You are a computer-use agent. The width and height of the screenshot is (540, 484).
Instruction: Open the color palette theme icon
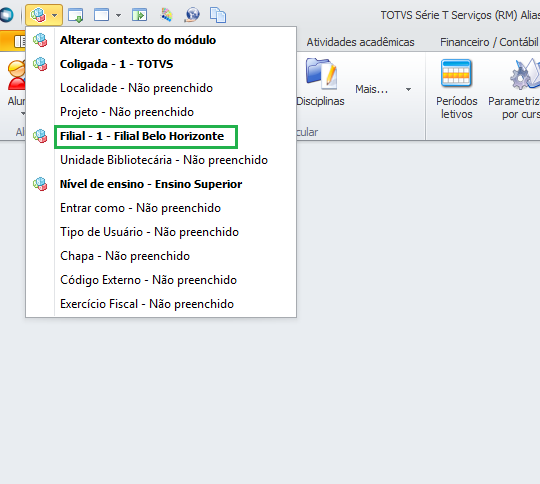(x=167, y=15)
